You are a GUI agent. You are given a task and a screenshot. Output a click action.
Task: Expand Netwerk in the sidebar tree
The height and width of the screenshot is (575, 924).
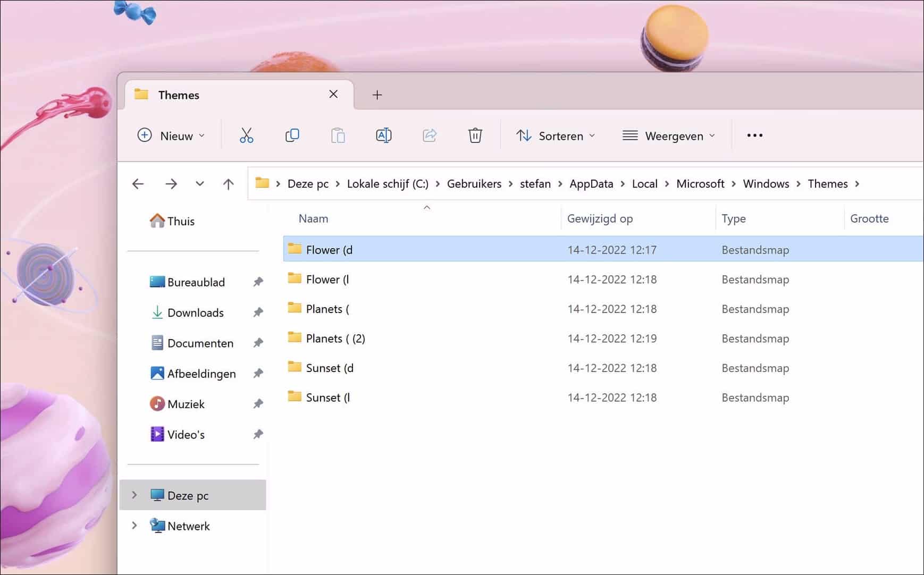[134, 526]
